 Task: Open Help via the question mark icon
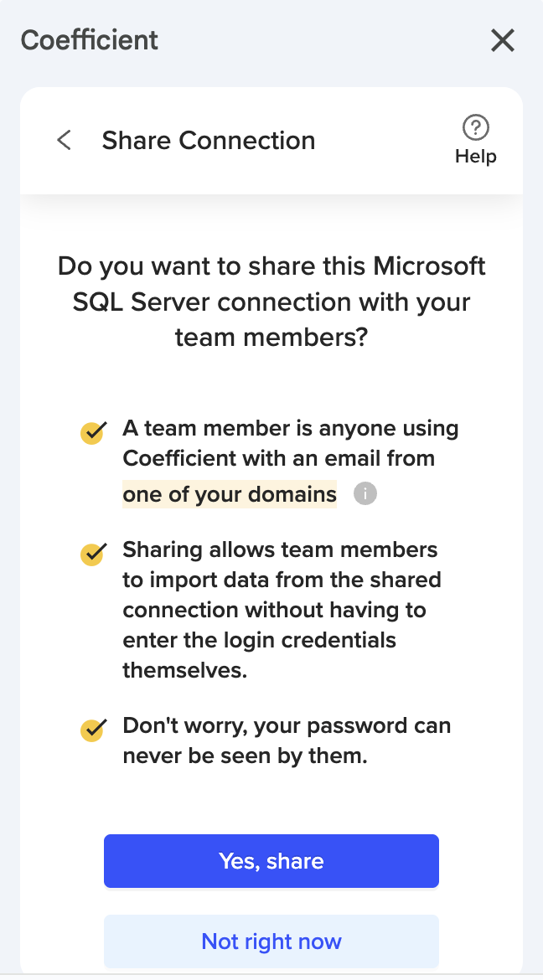pyautogui.click(x=476, y=128)
